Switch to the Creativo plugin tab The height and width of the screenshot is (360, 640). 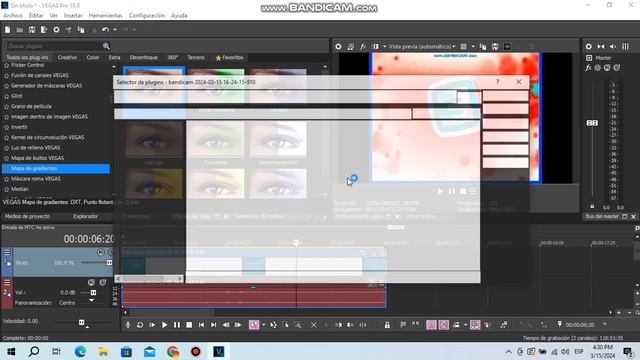coord(67,58)
